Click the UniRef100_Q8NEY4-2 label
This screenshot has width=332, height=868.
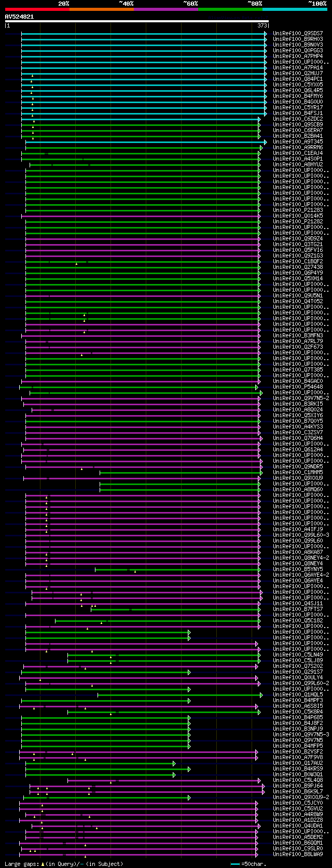coord(301,558)
